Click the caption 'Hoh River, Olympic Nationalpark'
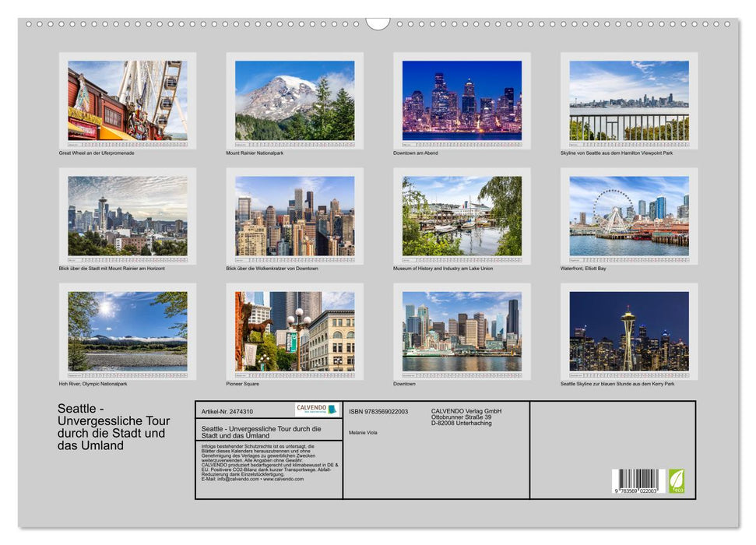 pyautogui.click(x=93, y=384)
